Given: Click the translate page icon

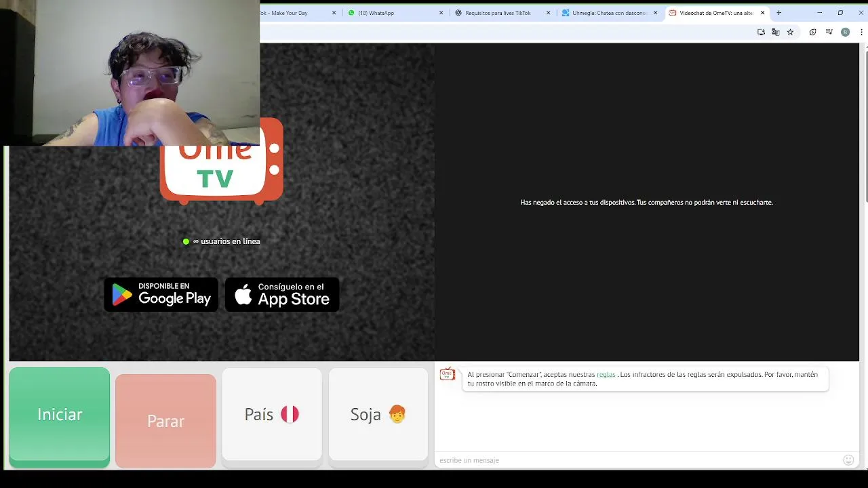Looking at the screenshot, I should coord(776,32).
